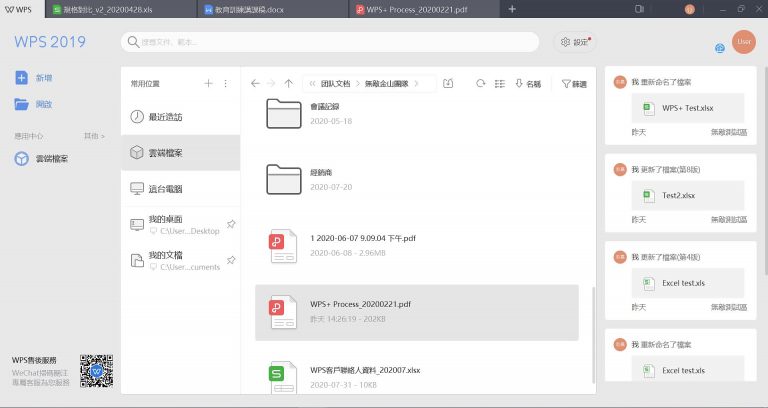Screen dimensions: 768x408
Task: Open the three-dot menu in 常用位置 header
Action: [225, 83]
